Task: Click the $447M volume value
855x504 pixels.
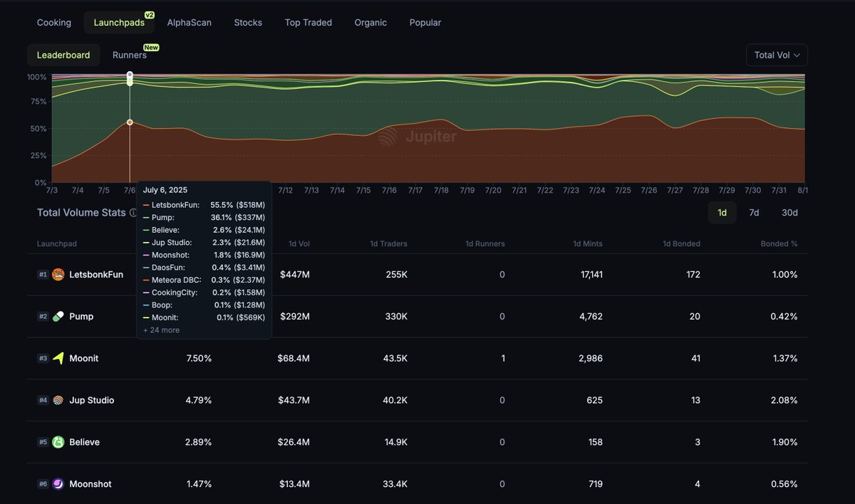Action: (x=294, y=275)
